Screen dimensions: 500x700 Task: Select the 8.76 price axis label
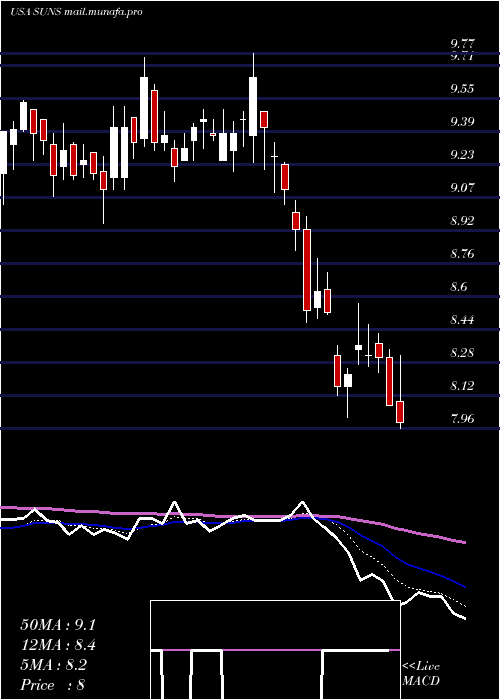click(462, 254)
